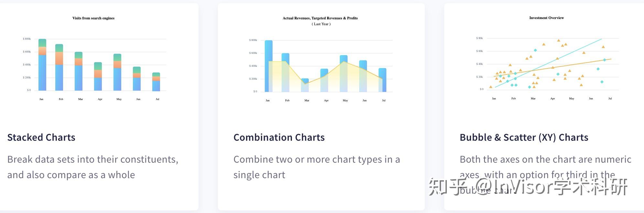Screen dimensions: 644x213
Task: Click the Actual Revenues, Targeted Revenues & Profits title
Action: pyautogui.click(x=320, y=18)
